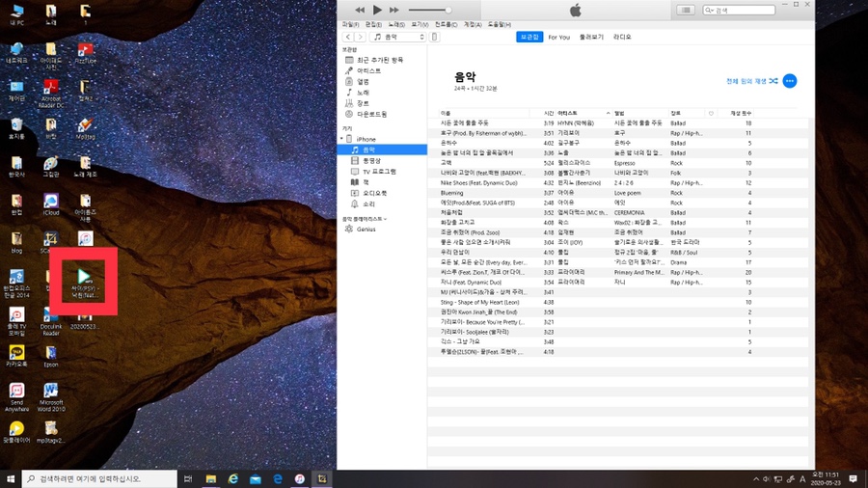This screenshot has width=868, height=488.
Task: Open File Explorer from the taskbar
Action: [211, 479]
